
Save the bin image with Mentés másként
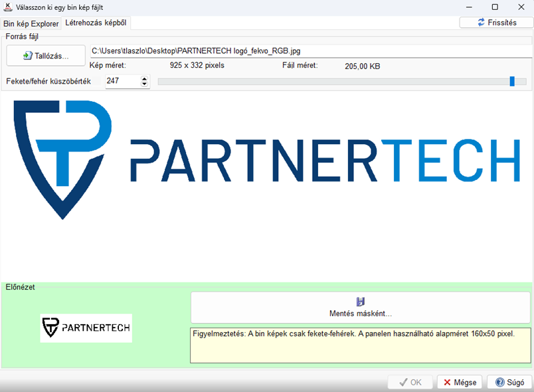point(360,307)
